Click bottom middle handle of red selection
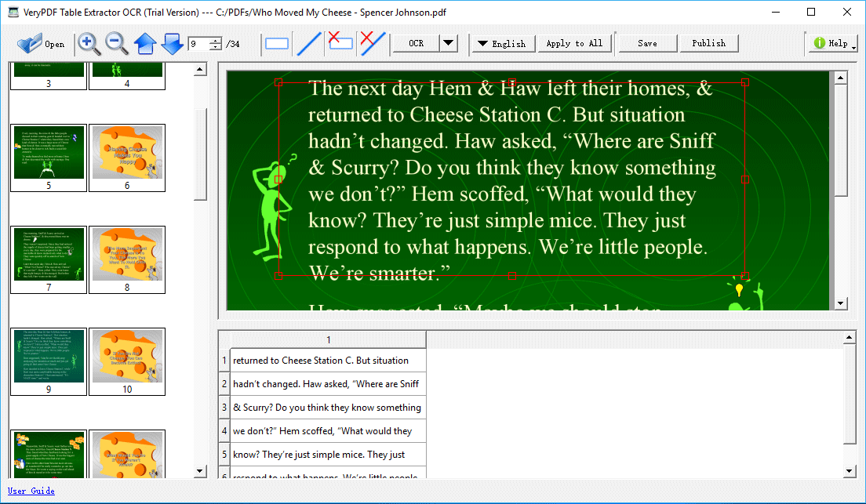Viewport: 866px width, 504px height. coord(512,275)
